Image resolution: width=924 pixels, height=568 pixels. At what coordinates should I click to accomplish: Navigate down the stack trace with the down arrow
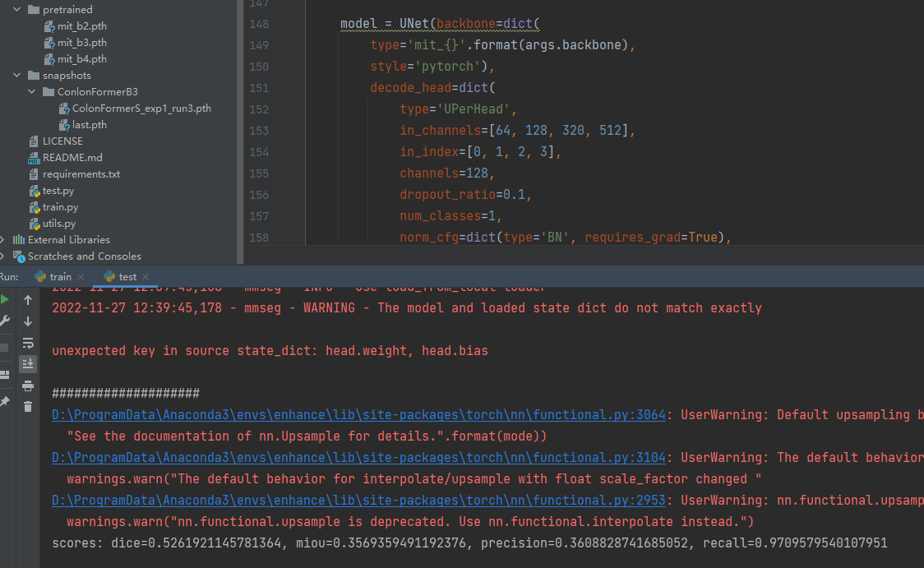27,321
